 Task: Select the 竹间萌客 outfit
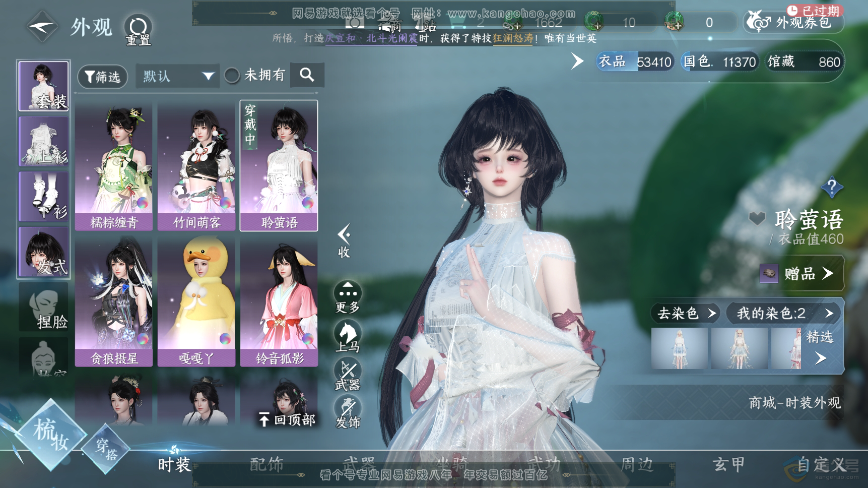(x=196, y=166)
